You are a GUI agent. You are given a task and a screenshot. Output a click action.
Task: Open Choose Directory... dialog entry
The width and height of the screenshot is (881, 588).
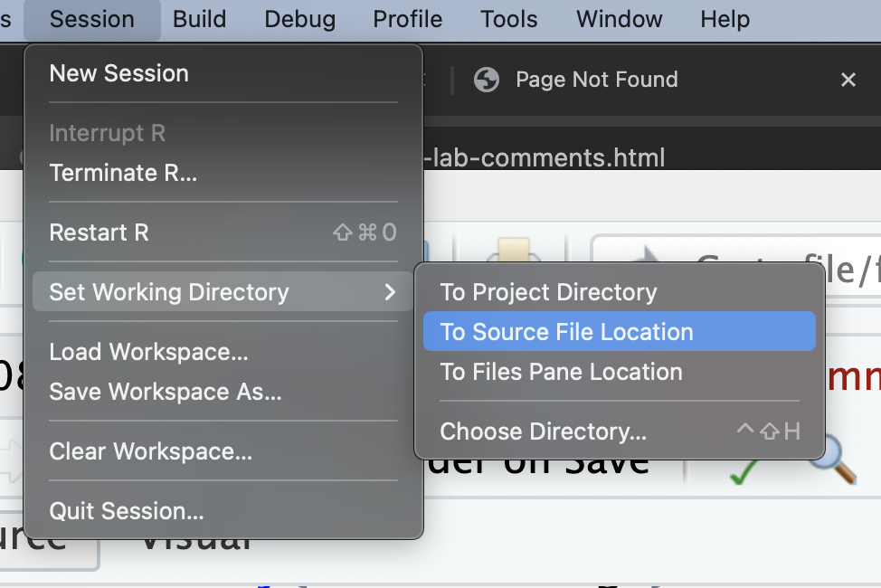click(x=543, y=432)
